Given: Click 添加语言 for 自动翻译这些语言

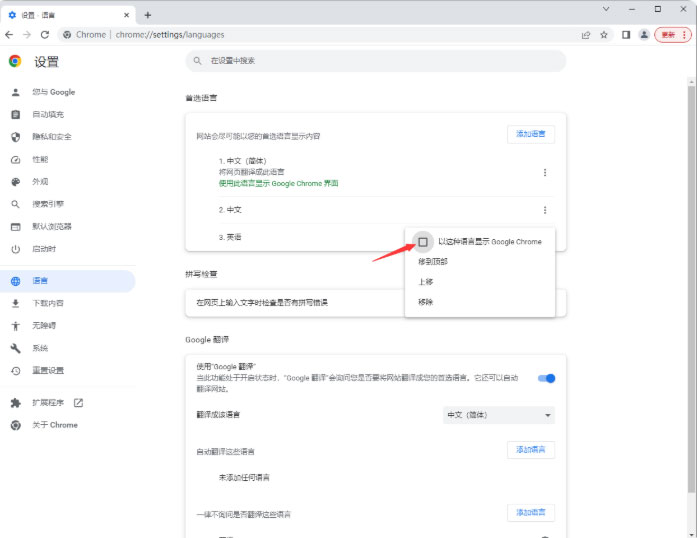Looking at the screenshot, I should 530,450.
